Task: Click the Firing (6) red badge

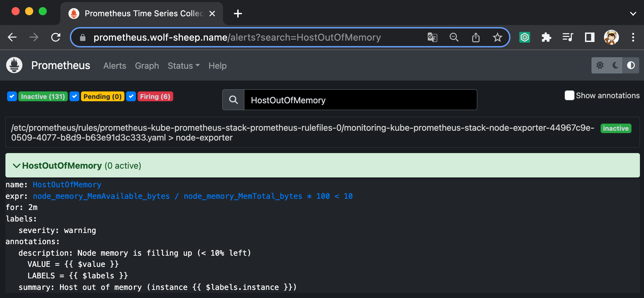Action: tap(155, 97)
